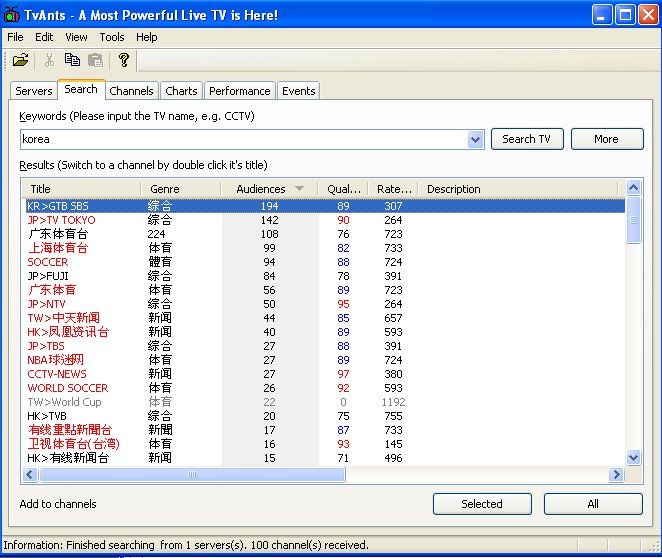Click the Selected button
This screenshot has height=558, width=662.
point(482,504)
